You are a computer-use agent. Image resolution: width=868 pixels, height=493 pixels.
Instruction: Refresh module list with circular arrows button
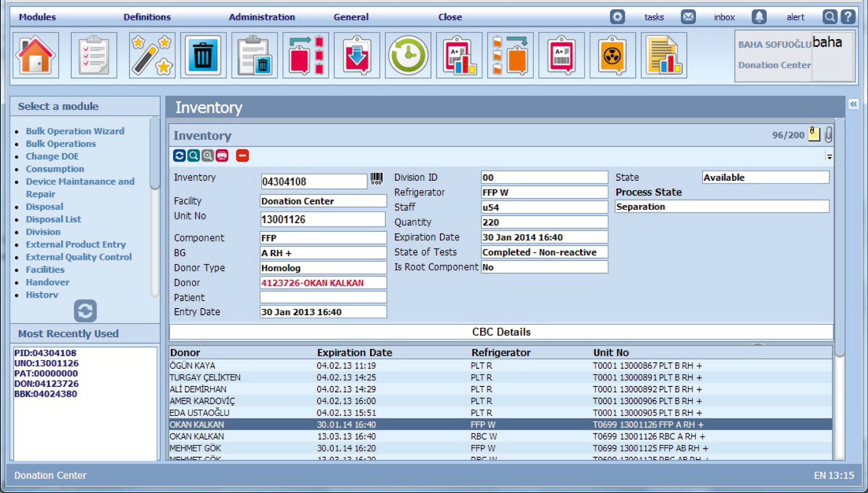[85, 311]
